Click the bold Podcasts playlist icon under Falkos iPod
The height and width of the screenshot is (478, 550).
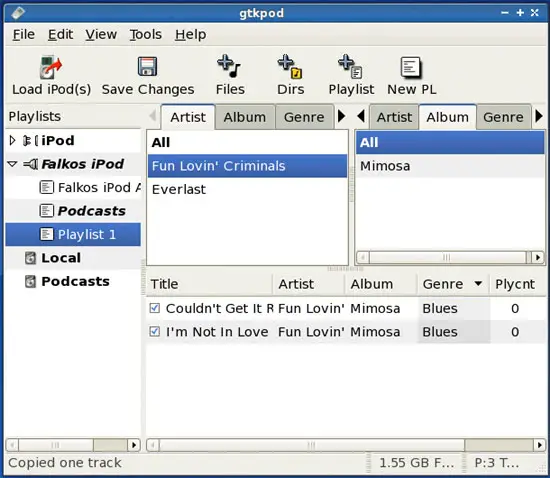[47, 211]
